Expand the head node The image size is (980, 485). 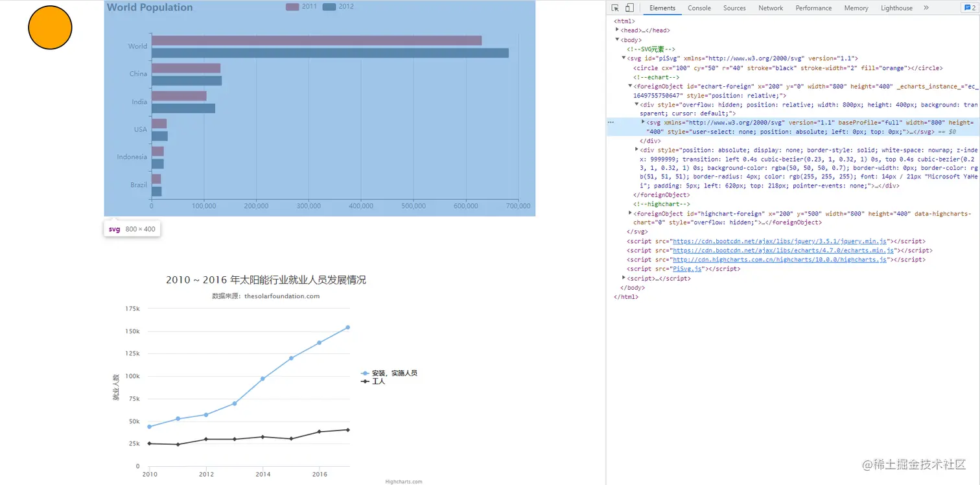[617, 30]
